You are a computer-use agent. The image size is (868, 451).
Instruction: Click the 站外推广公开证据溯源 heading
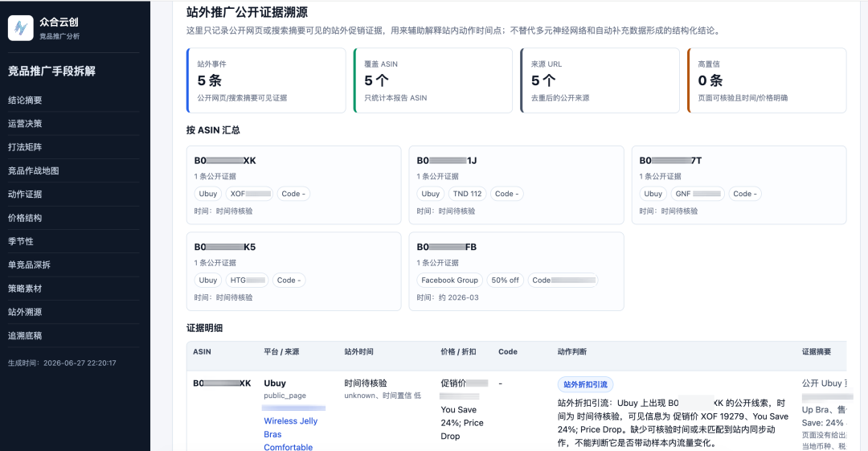(x=247, y=12)
